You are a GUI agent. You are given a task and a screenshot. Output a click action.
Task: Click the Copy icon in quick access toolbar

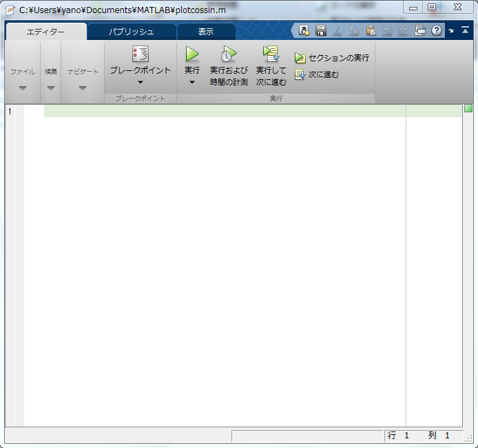pyautogui.click(x=354, y=30)
